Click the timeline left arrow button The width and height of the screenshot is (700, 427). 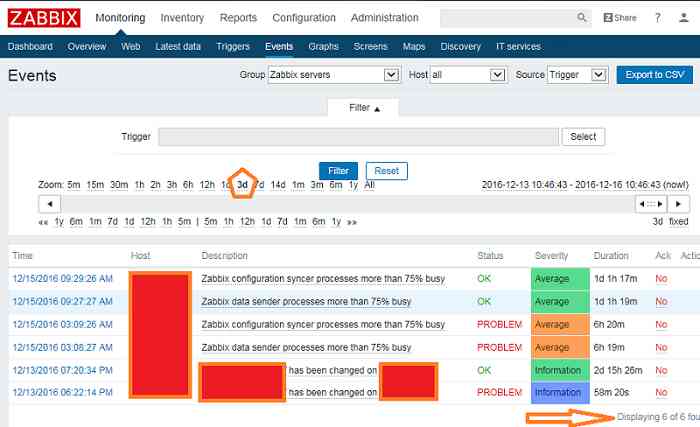click(x=50, y=204)
